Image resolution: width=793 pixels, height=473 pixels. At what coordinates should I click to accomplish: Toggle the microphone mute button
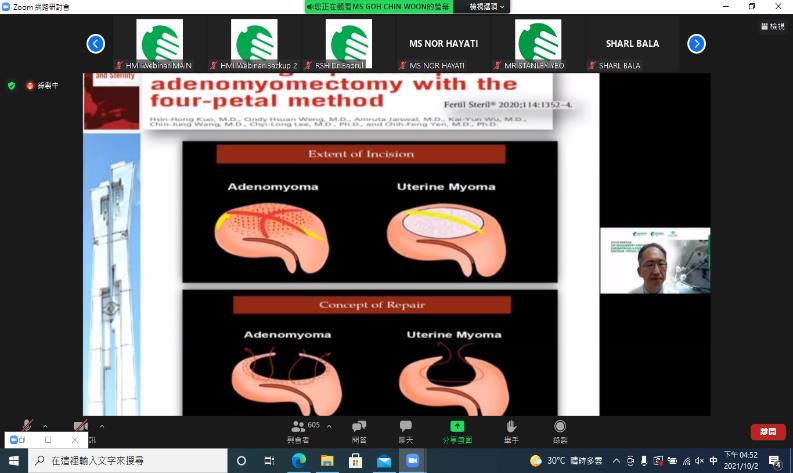(x=27, y=427)
